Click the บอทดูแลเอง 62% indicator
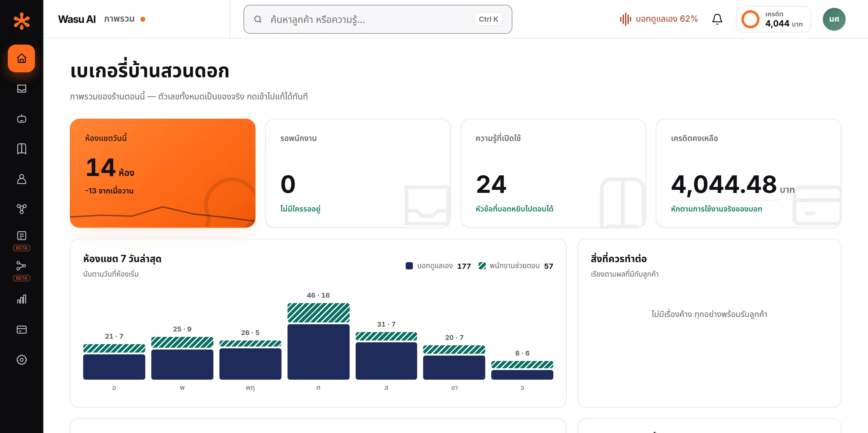This screenshot has width=868, height=433. [659, 19]
